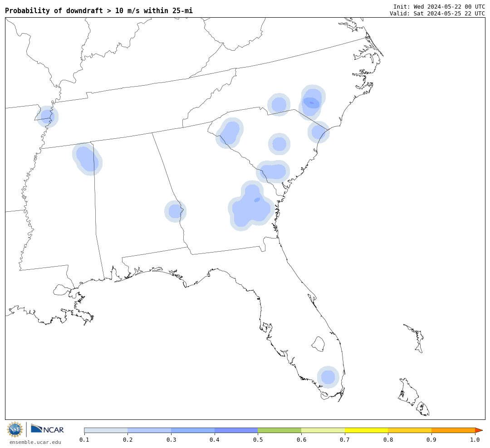The width and height of the screenshot is (490, 448).
Task: Click the 'Valid: Sat 2024-05-25 22 UTC' text
Action: tap(437, 14)
